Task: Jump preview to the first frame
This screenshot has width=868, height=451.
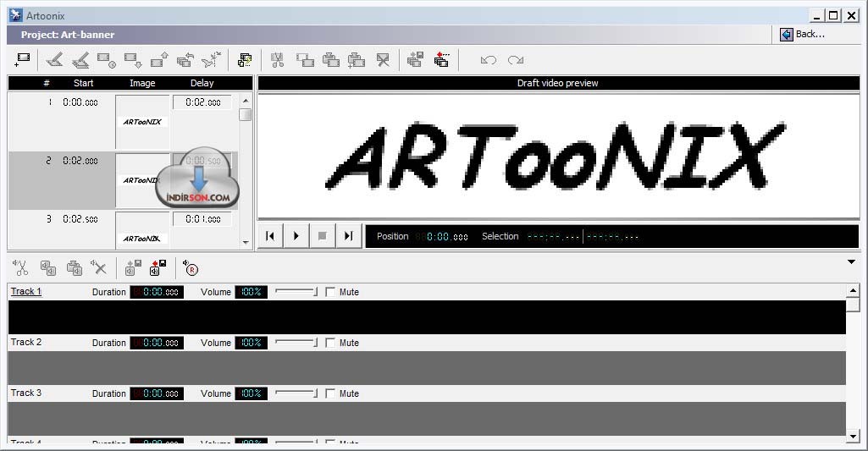Action: (270, 236)
